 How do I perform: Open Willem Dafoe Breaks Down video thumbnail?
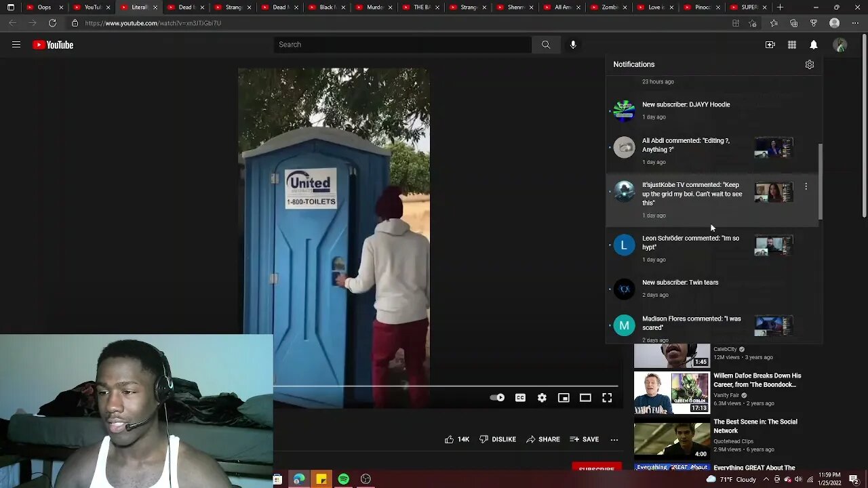coord(672,392)
